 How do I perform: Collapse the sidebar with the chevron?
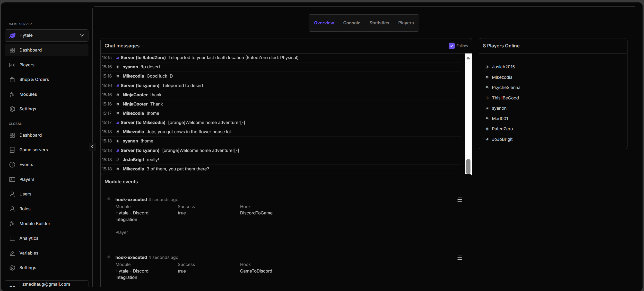92,147
